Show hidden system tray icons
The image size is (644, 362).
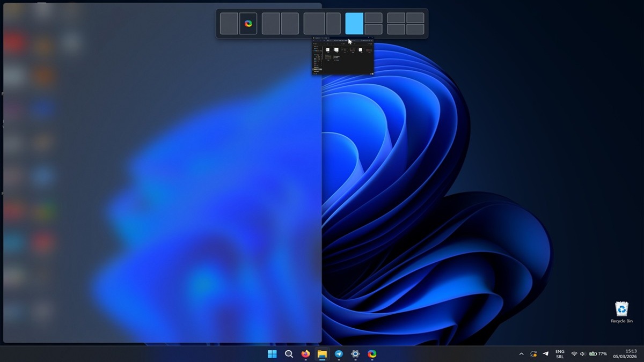coord(521,354)
